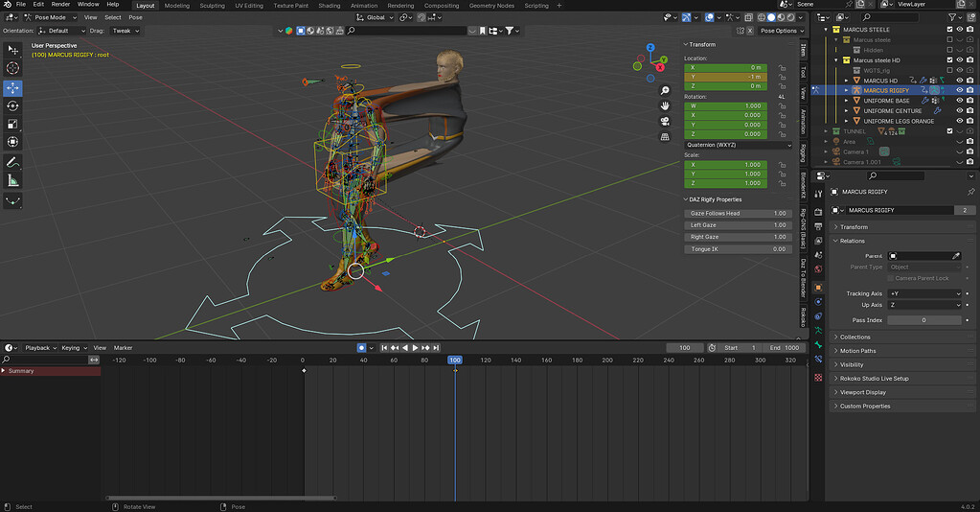Uncheck the Marcus steele HD collection checkbox
The height and width of the screenshot is (512, 980).
(950, 60)
